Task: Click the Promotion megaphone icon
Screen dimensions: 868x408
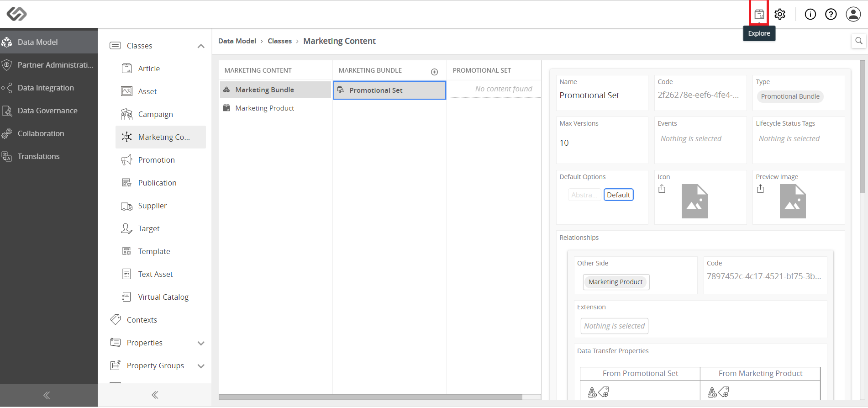Action: point(126,160)
